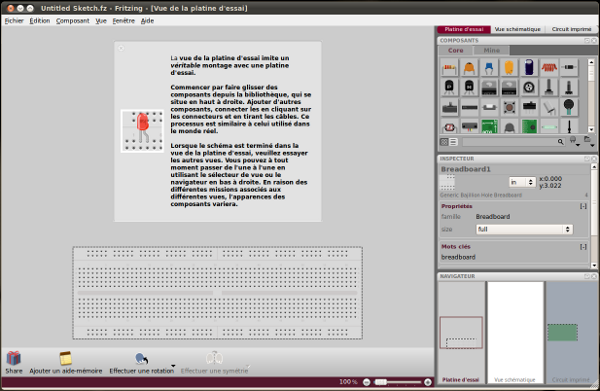Switch parts bin to icon grid view
Viewport: 600px width, 391px height.
coord(444,142)
